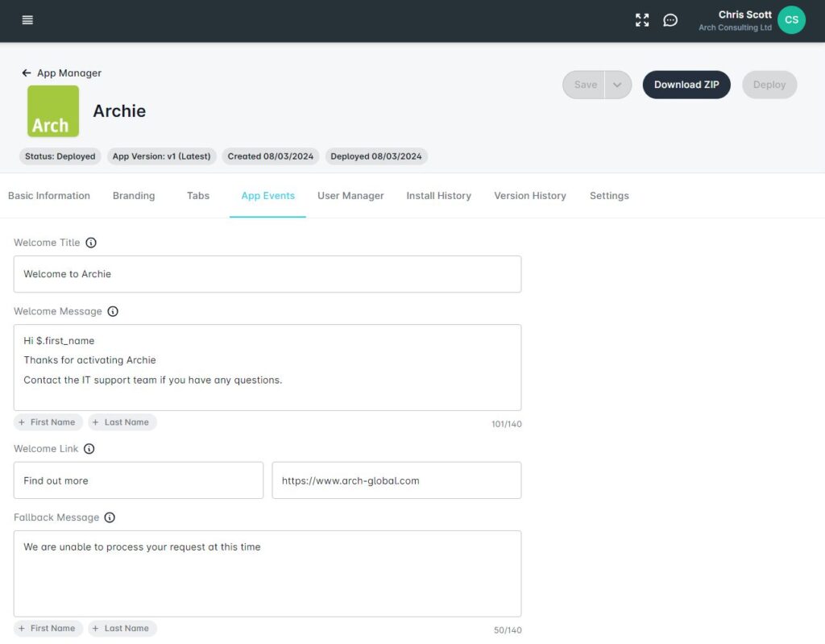Show info tooltip for Welcome Link
This screenshot has width=825, height=644.
(89, 449)
